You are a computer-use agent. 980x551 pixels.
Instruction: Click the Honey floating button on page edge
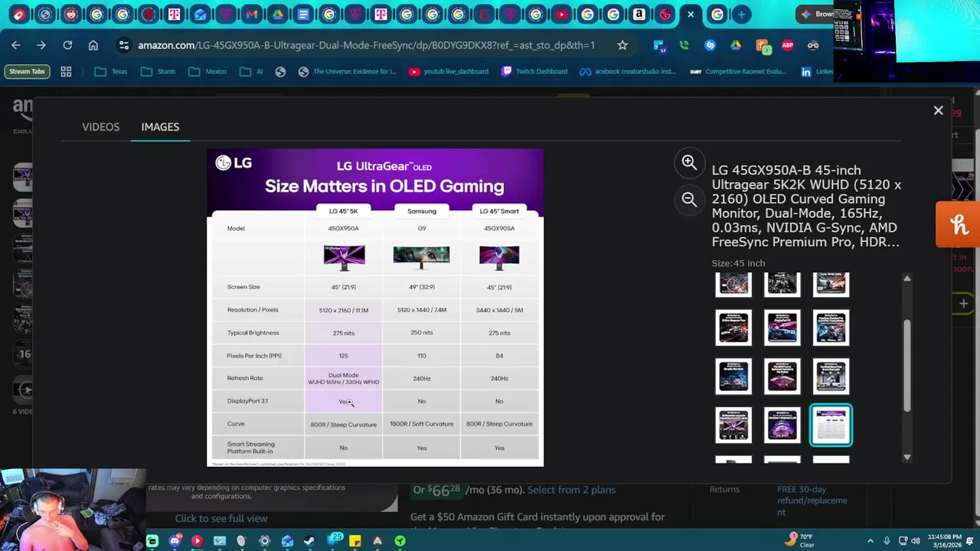tap(959, 224)
